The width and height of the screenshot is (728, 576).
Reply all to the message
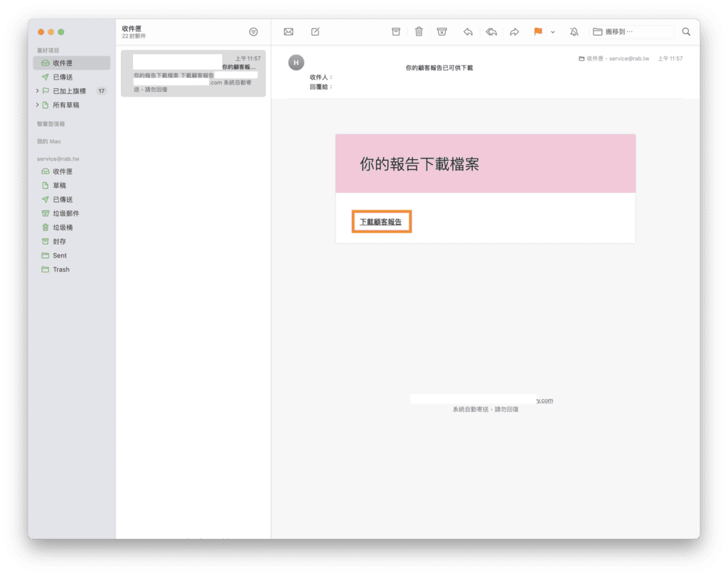coord(491,31)
